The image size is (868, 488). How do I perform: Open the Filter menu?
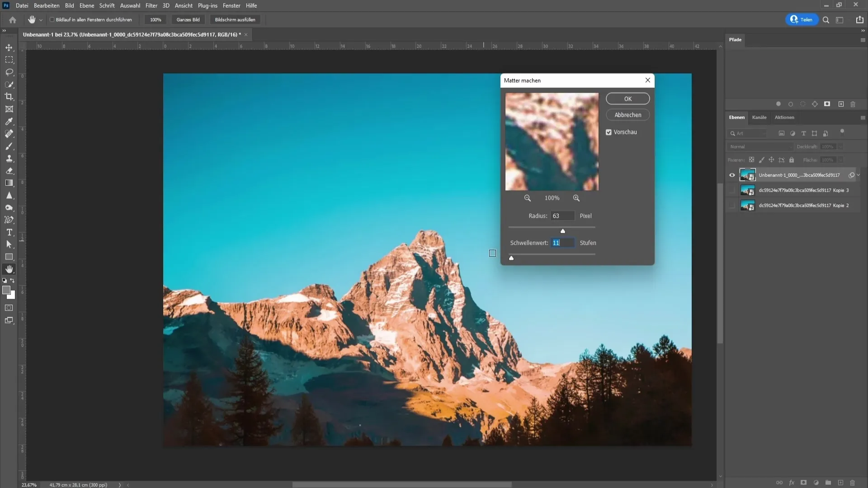[x=151, y=6]
